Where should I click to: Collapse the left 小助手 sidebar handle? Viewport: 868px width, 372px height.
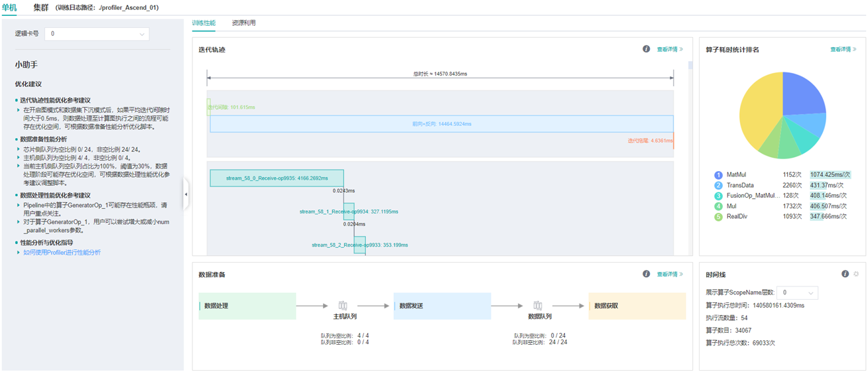click(x=186, y=194)
